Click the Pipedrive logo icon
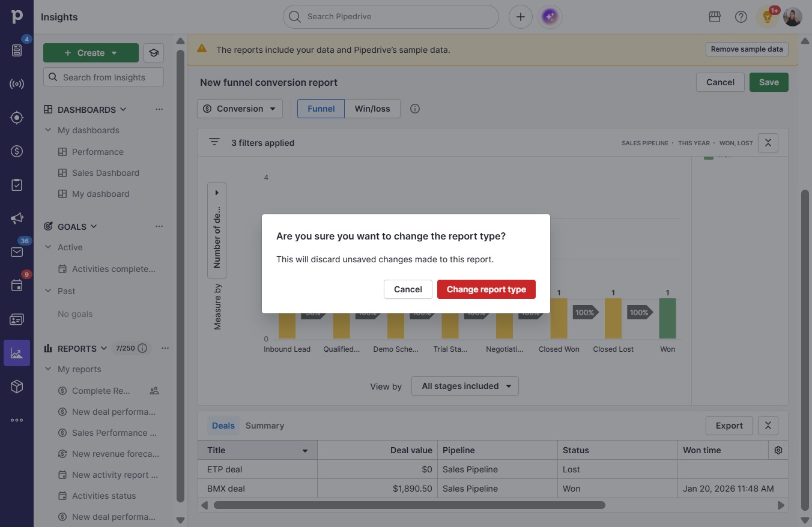 tap(17, 17)
